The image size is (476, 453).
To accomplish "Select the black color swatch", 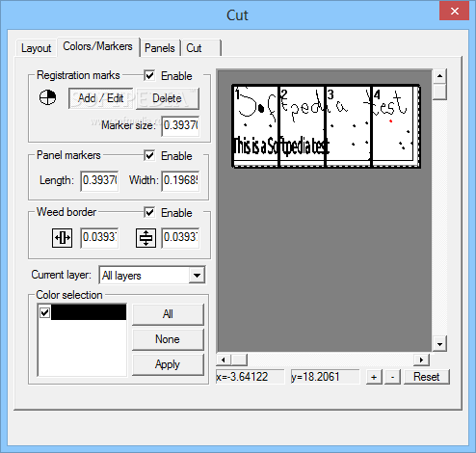I will [89, 312].
